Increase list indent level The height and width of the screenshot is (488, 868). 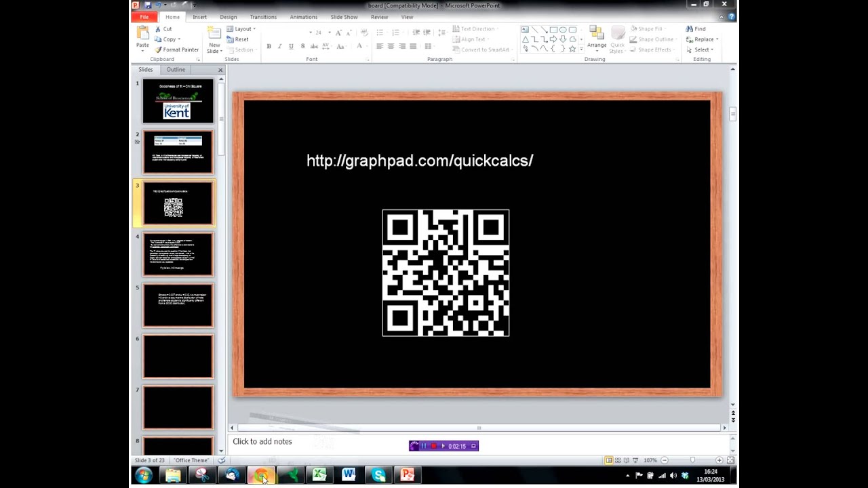pyautogui.click(x=427, y=32)
